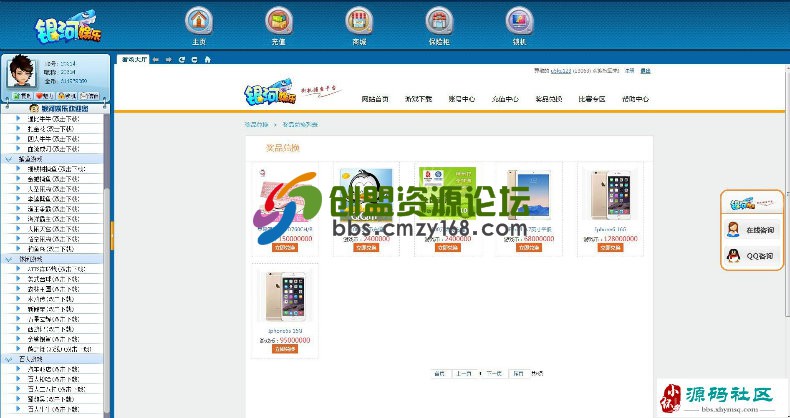Click the user avatar picture
The image size is (790, 418).
coord(21,71)
